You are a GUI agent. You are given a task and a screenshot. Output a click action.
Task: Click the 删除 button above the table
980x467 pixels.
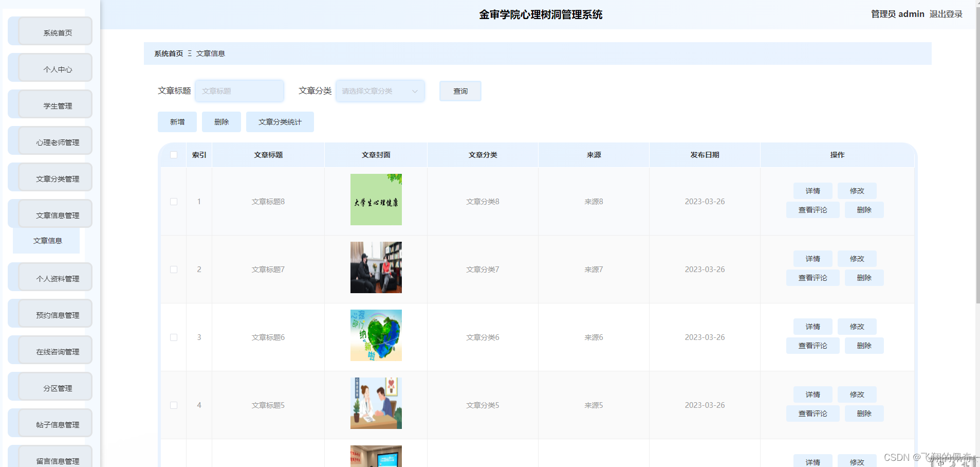pyautogui.click(x=221, y=122)
